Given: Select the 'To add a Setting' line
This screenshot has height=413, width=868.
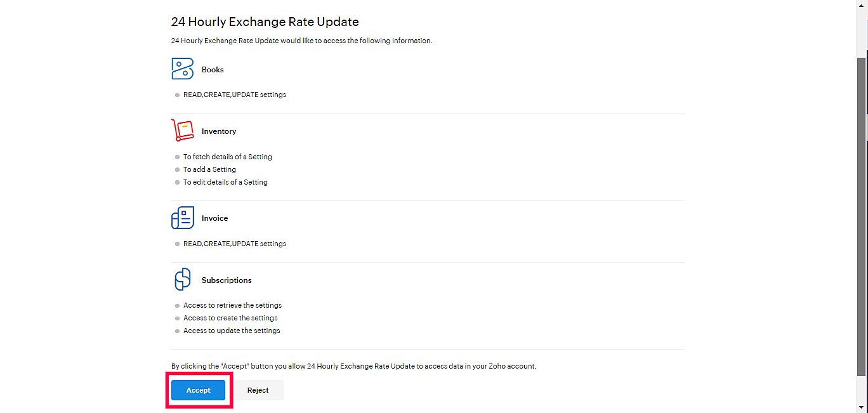Looking at the screenshot, I should [209, 169].
